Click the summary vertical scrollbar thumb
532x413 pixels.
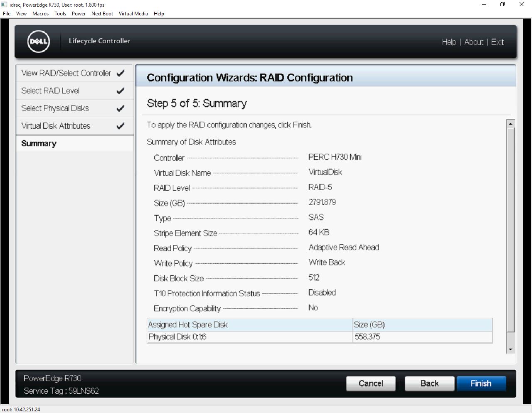511,230
